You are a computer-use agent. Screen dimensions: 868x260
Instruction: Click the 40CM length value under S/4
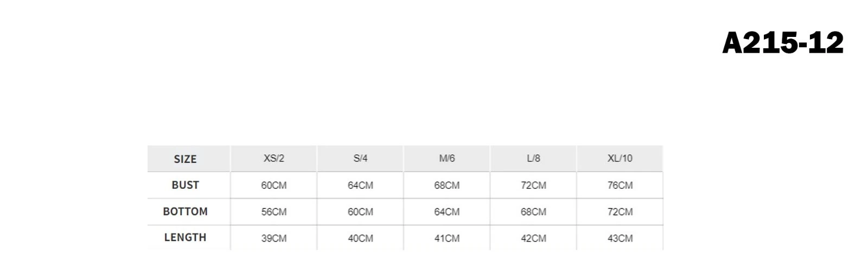point(360,238)
